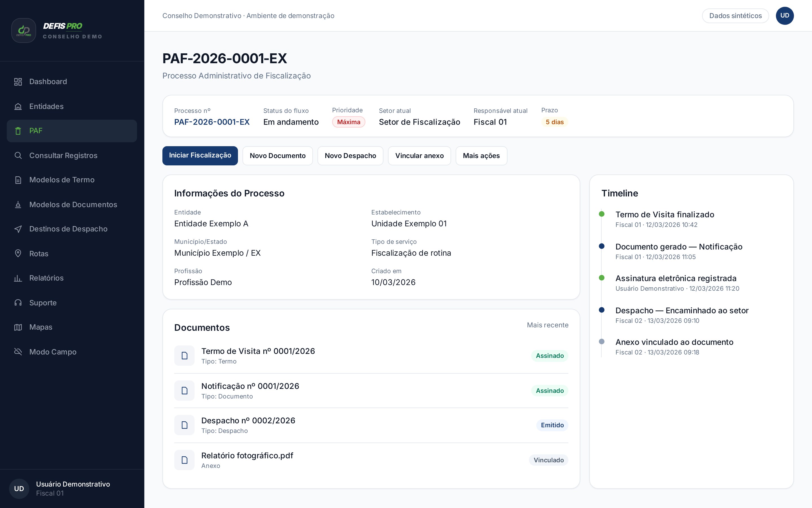Click the Suporte headset icon
The height and width of the screenshot is (508, 812).
18,303
